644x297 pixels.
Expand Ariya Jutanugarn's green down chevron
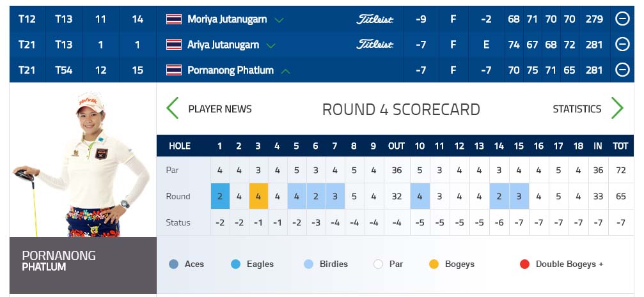(x=271, y=45)
